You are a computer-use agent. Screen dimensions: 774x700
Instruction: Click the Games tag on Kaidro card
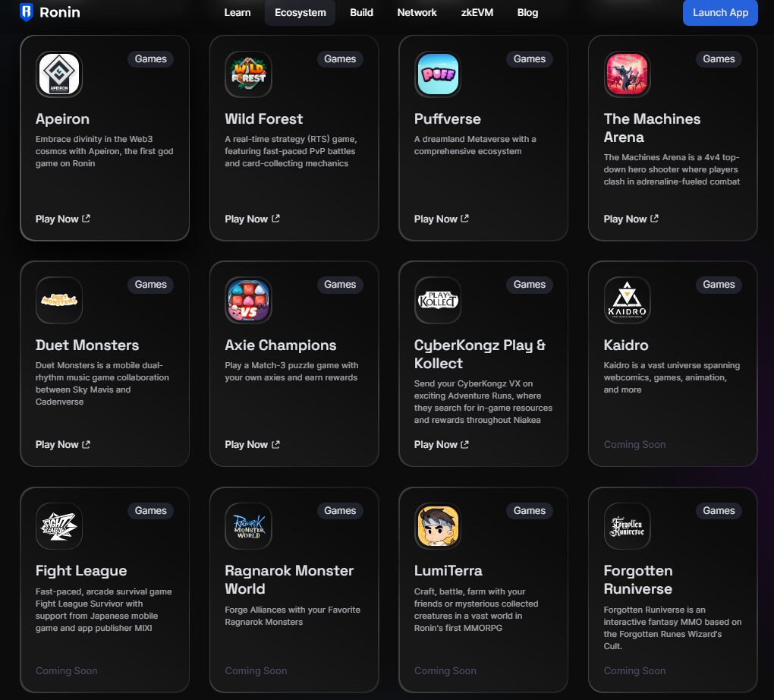click(719, 285)
